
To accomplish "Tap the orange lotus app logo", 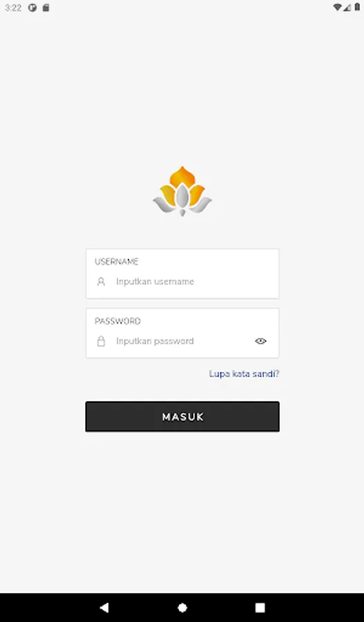I will (x=182, y=191).
